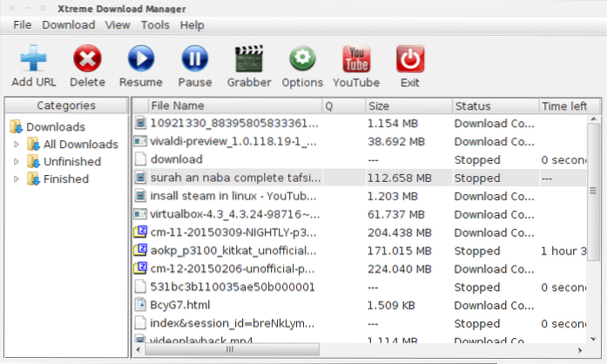Launch the YouTube downloader icon
Image resolution: width=607 pixels, height=364 pixels.
pyautogui.click(x=356, y=59)
